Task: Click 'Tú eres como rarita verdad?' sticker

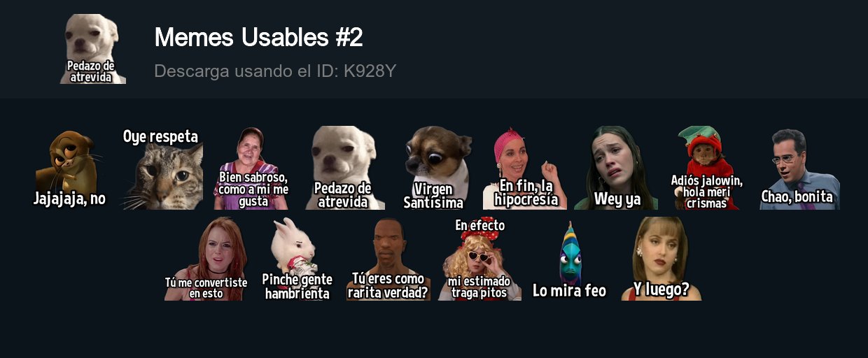Action: click(388, 259)
